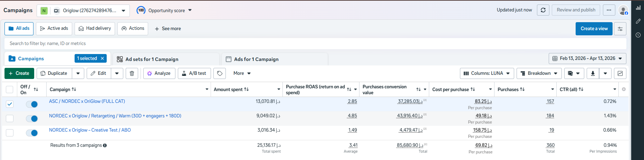The width and height of the screenshot is (644, 160).
Task: Sort by Amount spent arrows
Action: pyautogui.click(x=246, y=89)
